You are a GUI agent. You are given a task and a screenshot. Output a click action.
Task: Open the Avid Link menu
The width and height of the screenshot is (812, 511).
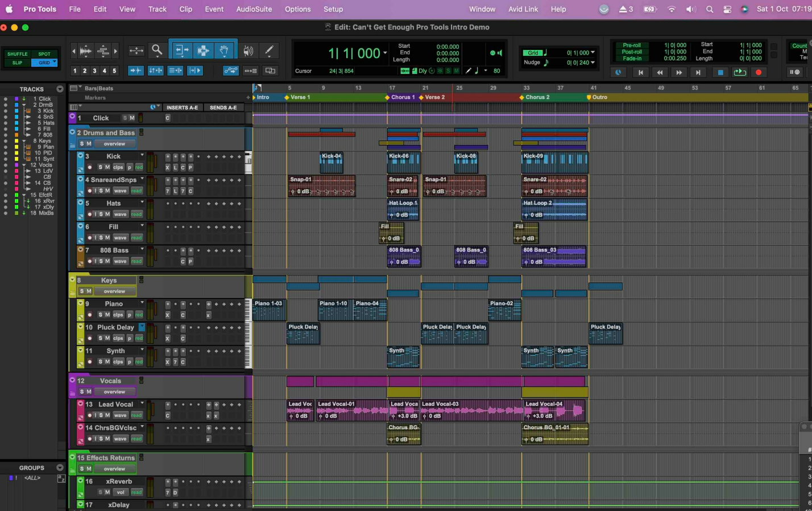point(523,9)
